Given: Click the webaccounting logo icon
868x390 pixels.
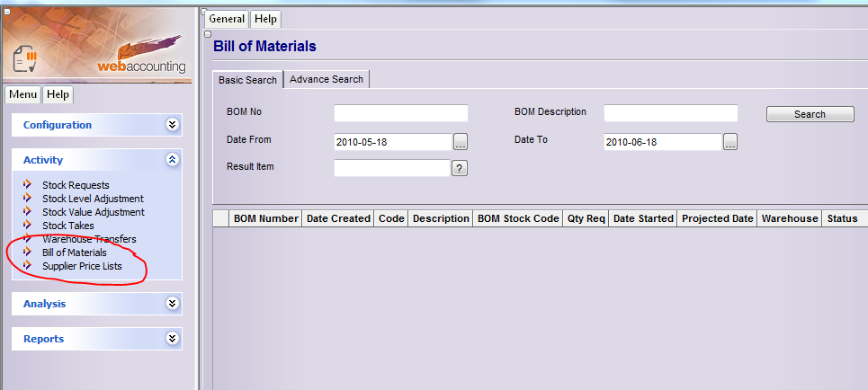Looking at the screenshot, I should tap(27, 58).
